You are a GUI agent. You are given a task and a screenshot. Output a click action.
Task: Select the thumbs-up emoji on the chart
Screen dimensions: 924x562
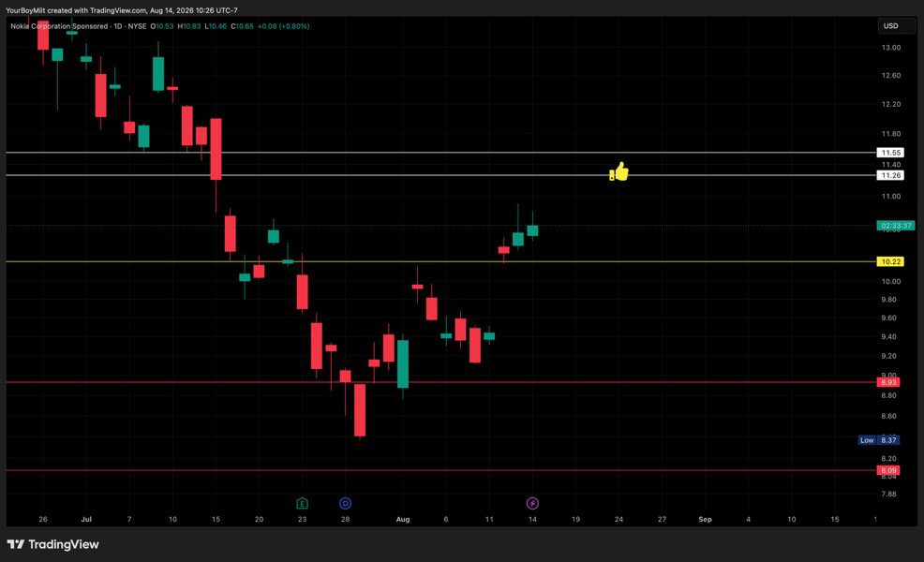[618, 171]
